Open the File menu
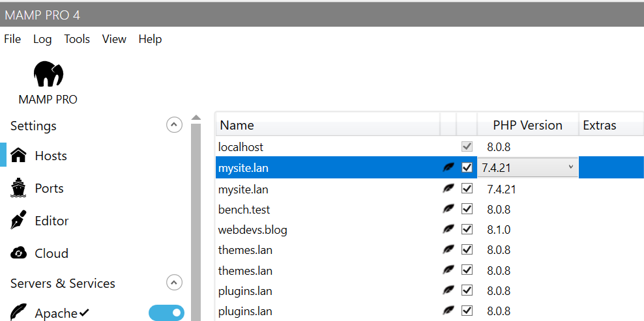This screenshot has width=644, height=321. pyautogui.click(x=12, y=39)
